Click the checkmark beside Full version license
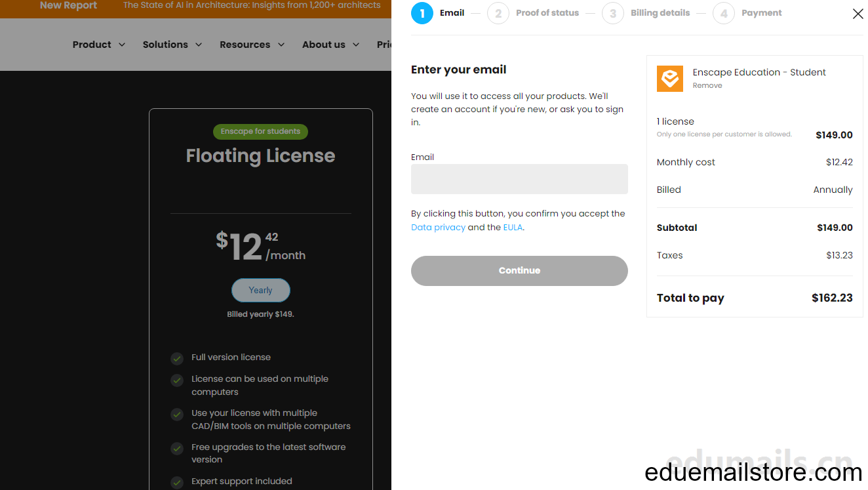Screen dimensions: 868x490 177,358
